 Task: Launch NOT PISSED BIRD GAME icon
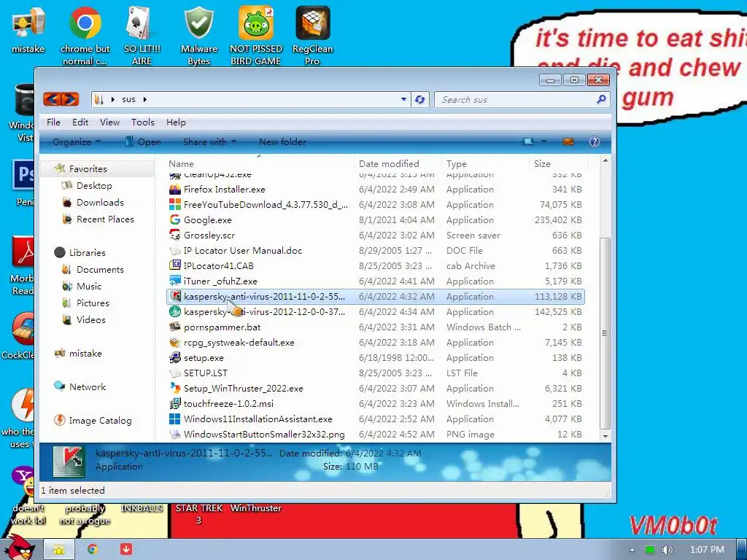tap(256, 36)
